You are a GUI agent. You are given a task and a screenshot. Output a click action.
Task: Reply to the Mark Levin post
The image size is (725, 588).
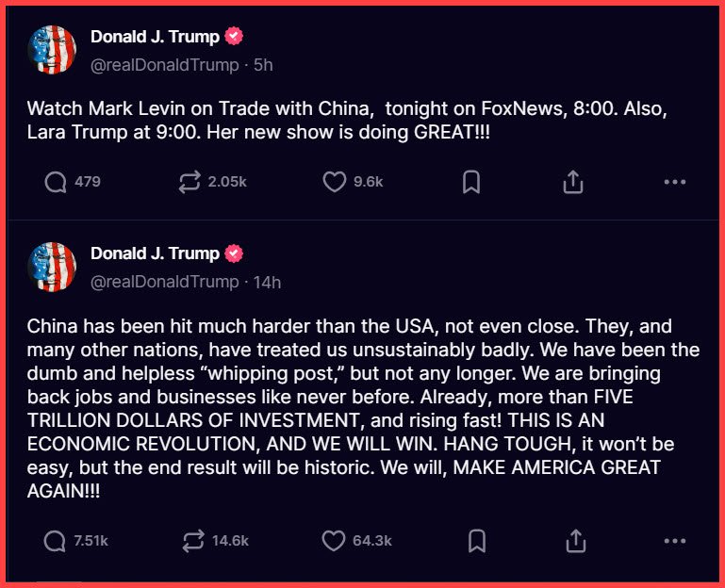(56, 182)
